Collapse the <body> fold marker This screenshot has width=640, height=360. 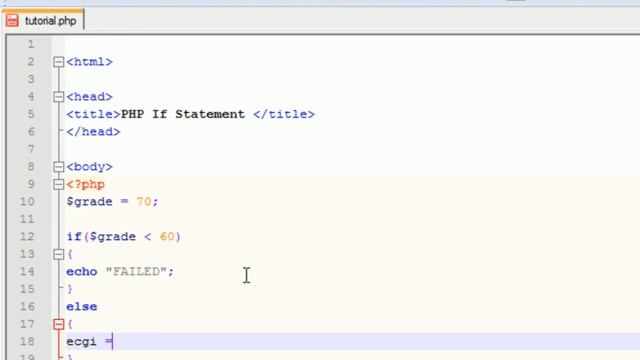click(x=59, y=167)
